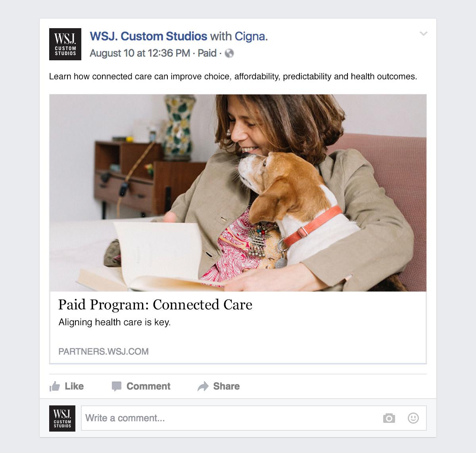This screenshot has width=476, height=453.
Task: Click the globe public audience icon
Action: [x=229, y=53]
